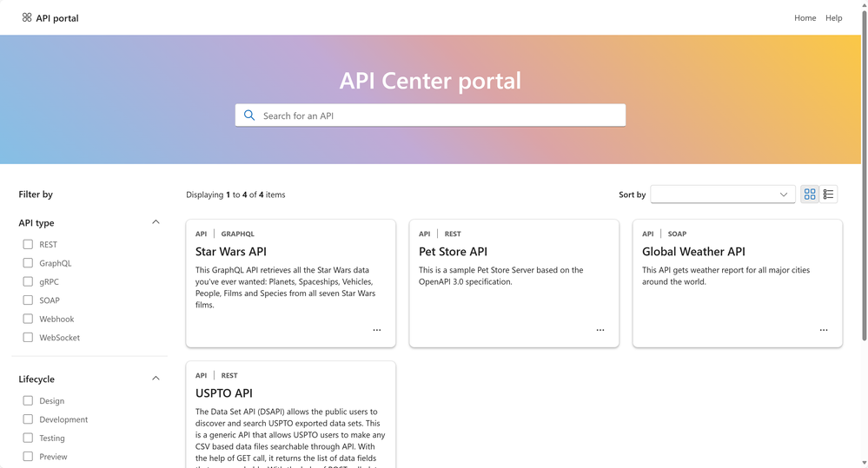The image size is (868, 468).
Task: Open Pet Store API more options
Action: (x=600, y=330)
